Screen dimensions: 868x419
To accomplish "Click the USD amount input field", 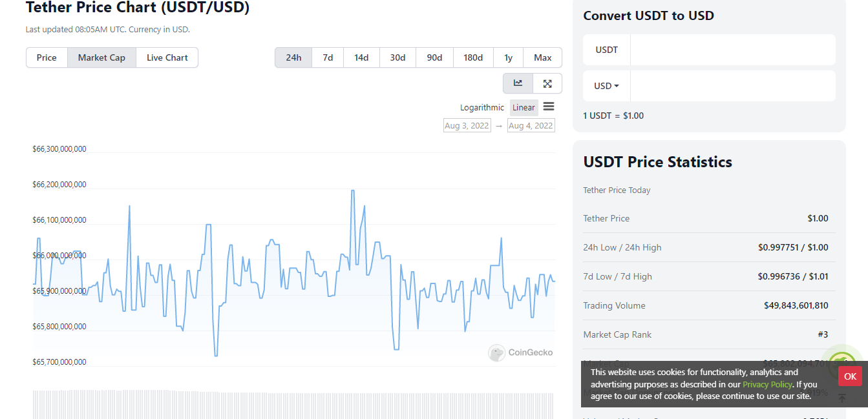I will [x=733, y=86].
